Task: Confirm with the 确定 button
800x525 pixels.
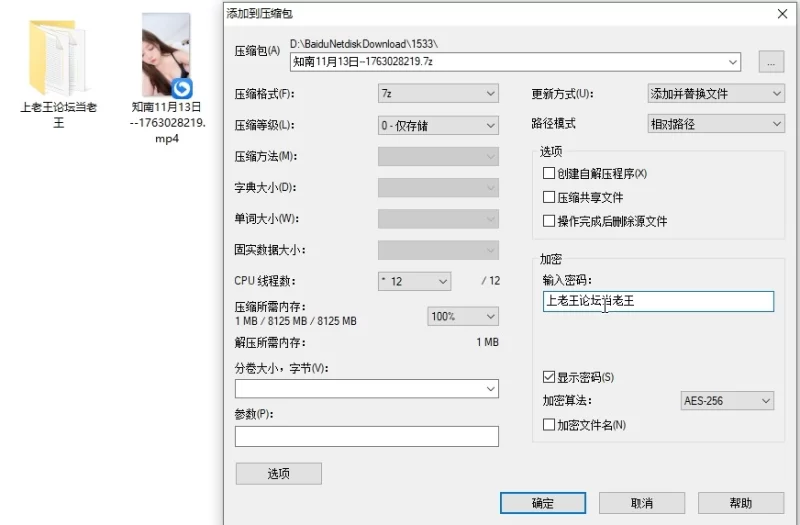Action: point(543,503)
